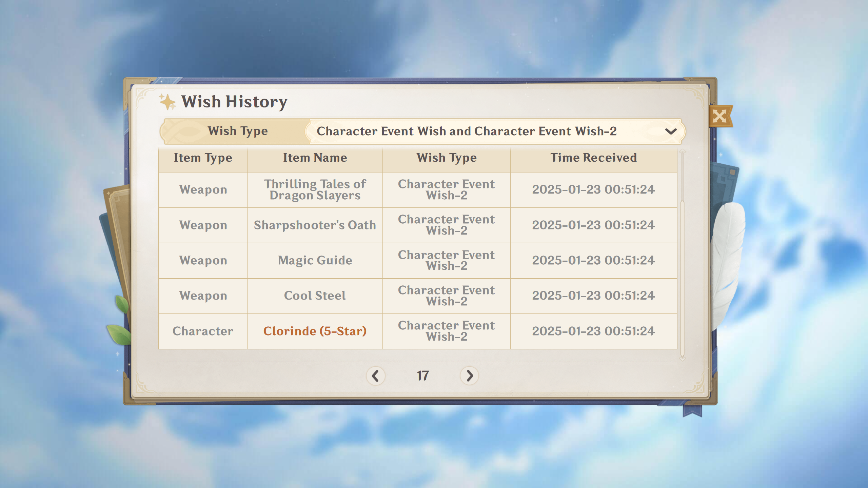Click Character Event Wish-2 in Sharpshooter's Oath row
Viewport: 868px width, 488px height.
(x=447, y=225)
